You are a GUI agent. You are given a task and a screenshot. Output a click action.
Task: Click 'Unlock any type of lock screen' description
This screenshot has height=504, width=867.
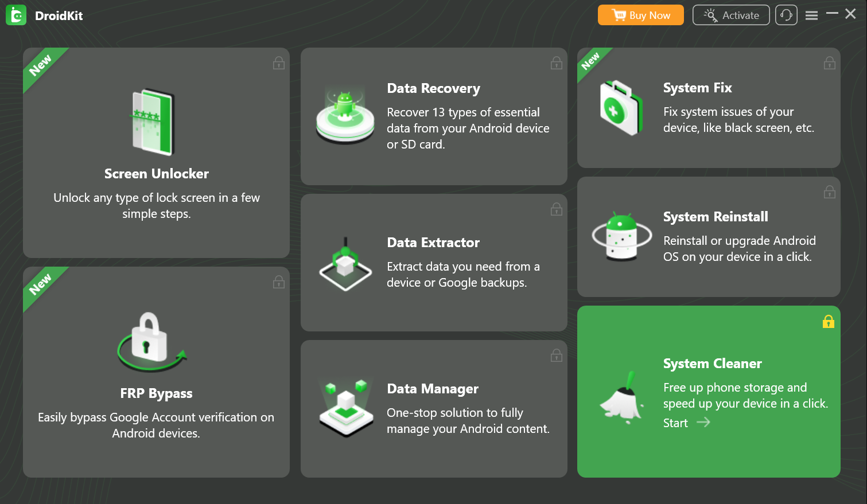tap(157, 206)
